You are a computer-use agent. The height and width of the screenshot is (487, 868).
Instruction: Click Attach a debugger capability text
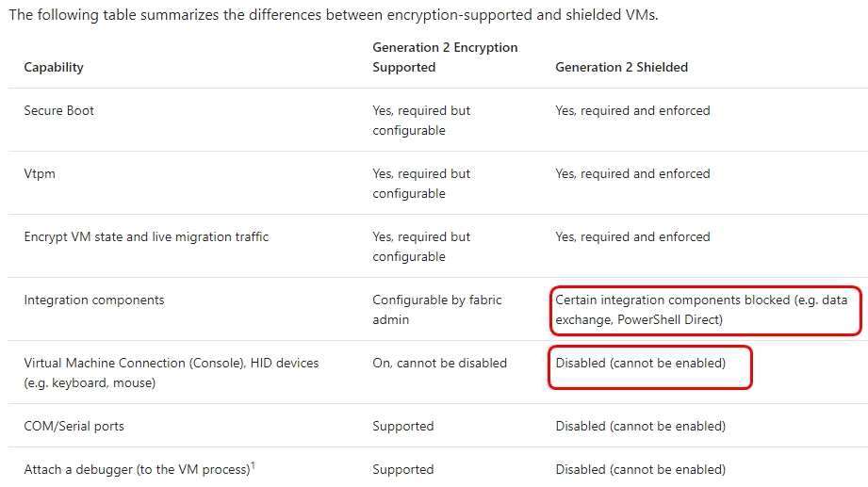click(x=137, y=469)
